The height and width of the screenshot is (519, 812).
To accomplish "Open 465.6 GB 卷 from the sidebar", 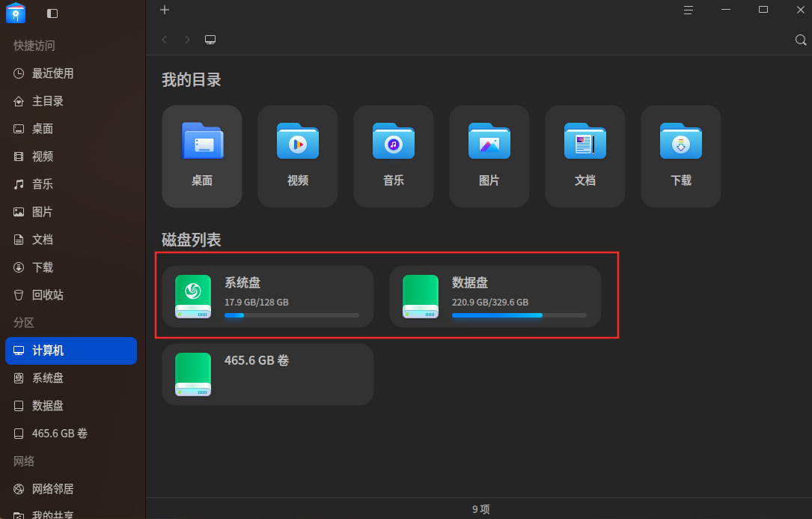I will tap(71, 434).
